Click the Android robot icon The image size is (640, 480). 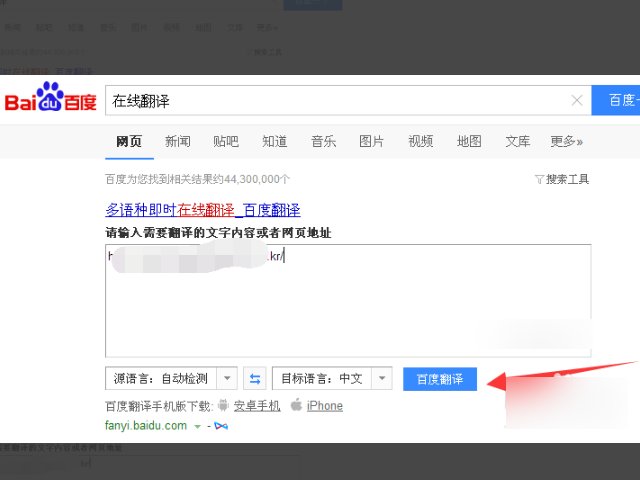click(223, 405)
